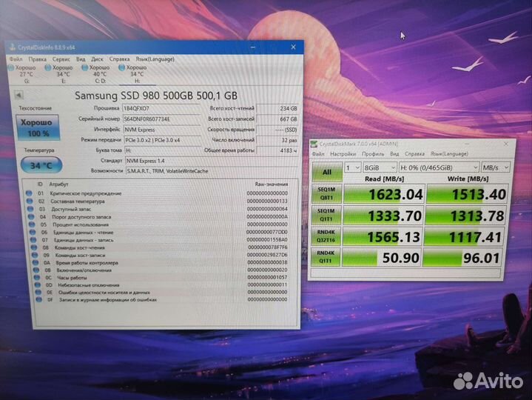Select the Составная температура row text
Image resolution: width=532 pixels, height=400 pixels.
pyautogui.click(x=78, y=201)
